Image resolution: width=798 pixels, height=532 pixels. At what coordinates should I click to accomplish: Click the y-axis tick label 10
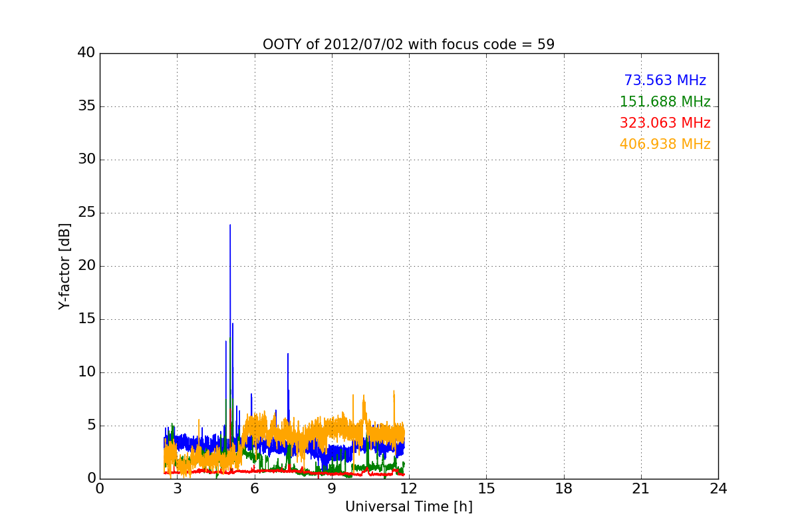coord(86,372)
